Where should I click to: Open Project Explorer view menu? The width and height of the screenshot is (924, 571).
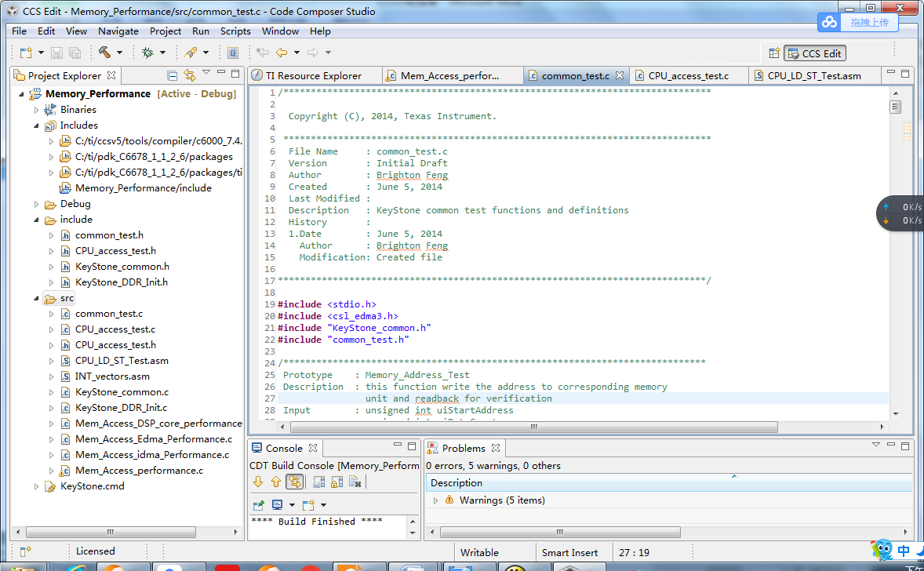[x=206, y=72]
